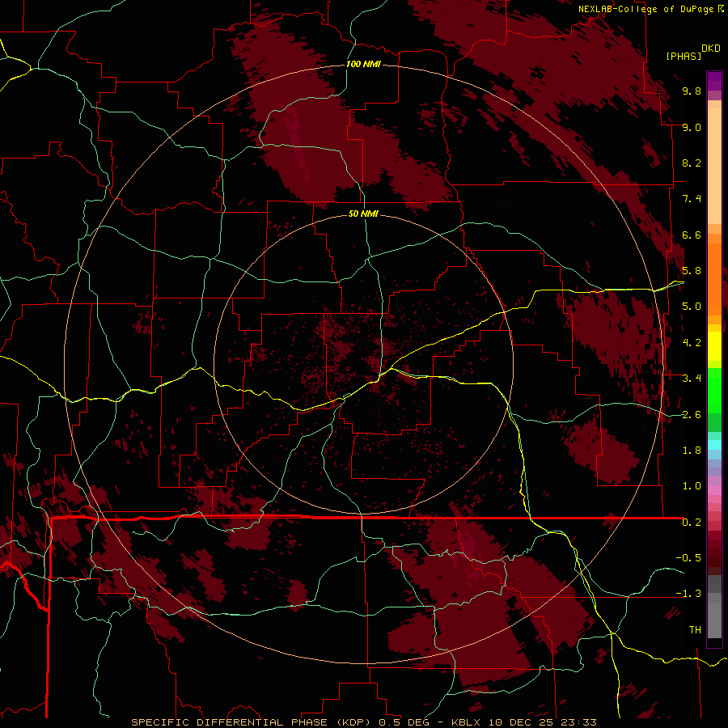
Task: Click the 2.6 color scale value
Action: tap(692, 415)
